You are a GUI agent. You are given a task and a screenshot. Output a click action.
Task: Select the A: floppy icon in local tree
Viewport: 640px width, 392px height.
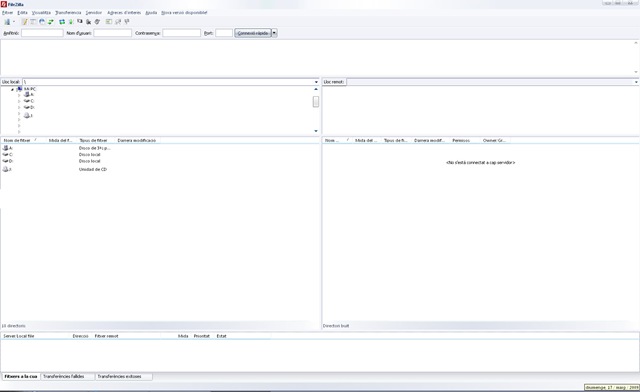(27, 95)
